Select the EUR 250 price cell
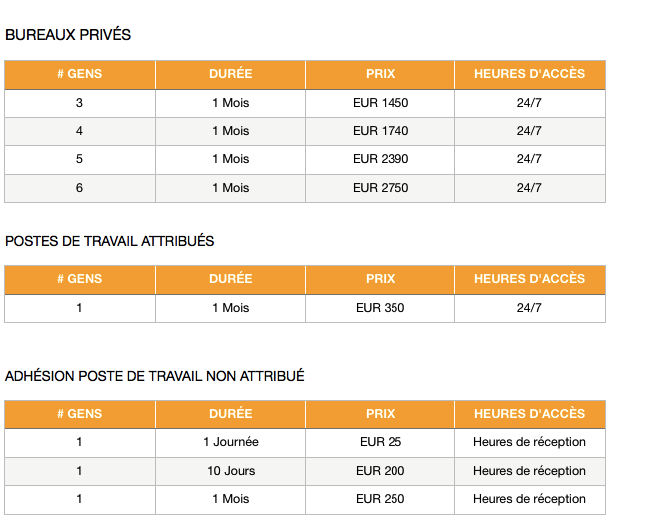665x518 pixels. 380,499
